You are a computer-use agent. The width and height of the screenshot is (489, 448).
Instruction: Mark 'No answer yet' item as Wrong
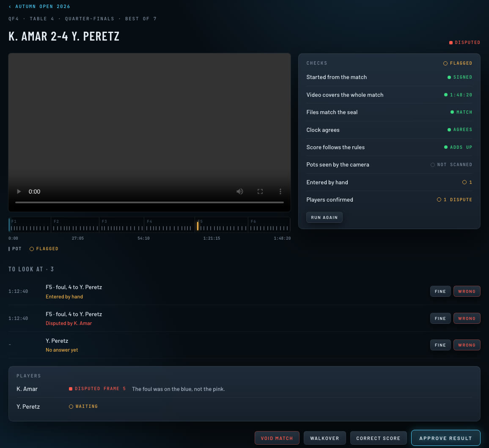point(467,345)
